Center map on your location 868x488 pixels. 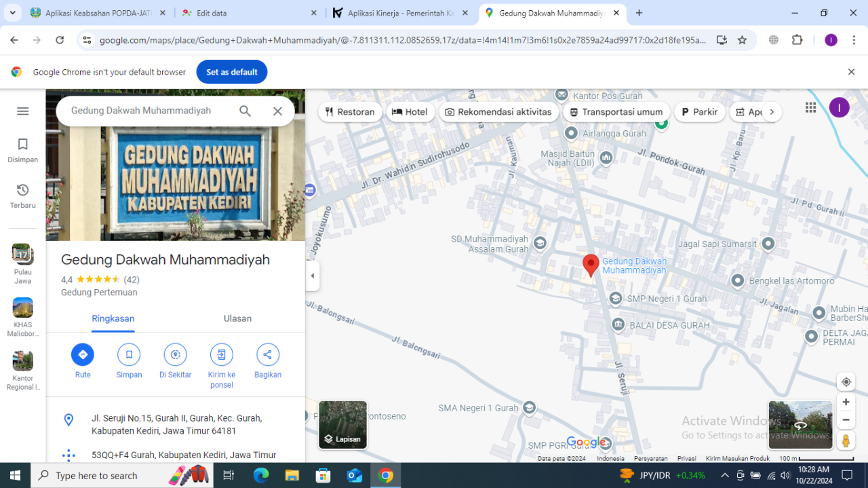coord(846,382)
